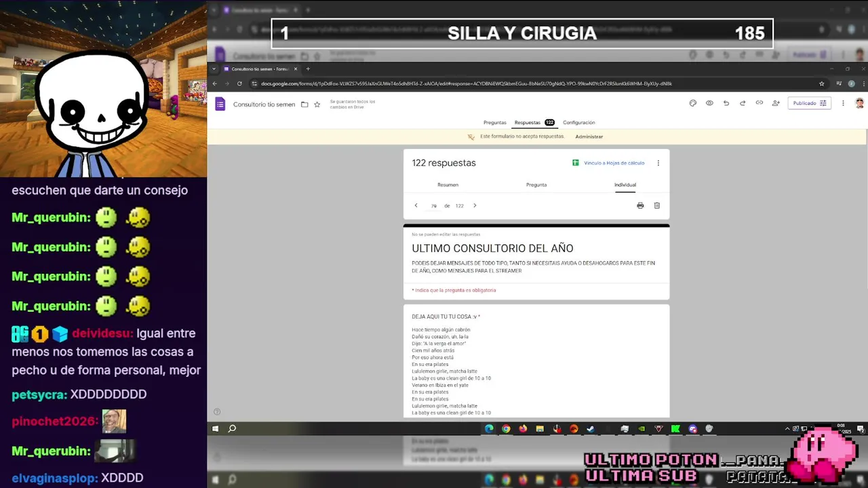Copy the form link icon

759,103
